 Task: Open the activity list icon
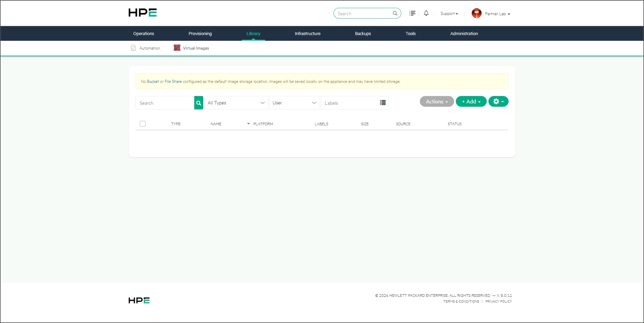coord(412,13)
